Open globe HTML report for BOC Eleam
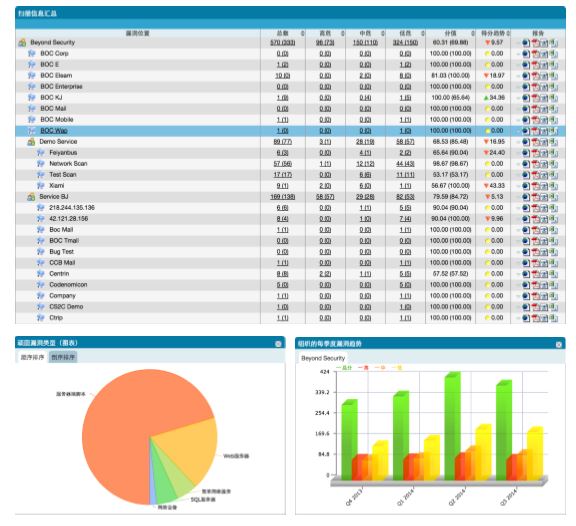Viewport: 576px width, 526px height. [x=526, y=76]
